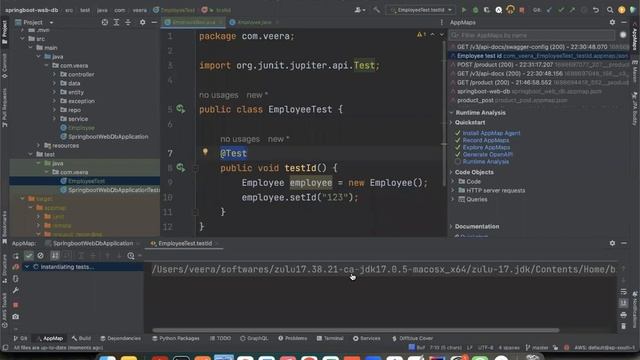The image size is (640, 360).
Task: Open Explore AppMaps link
Action: (x=486, y=147)
